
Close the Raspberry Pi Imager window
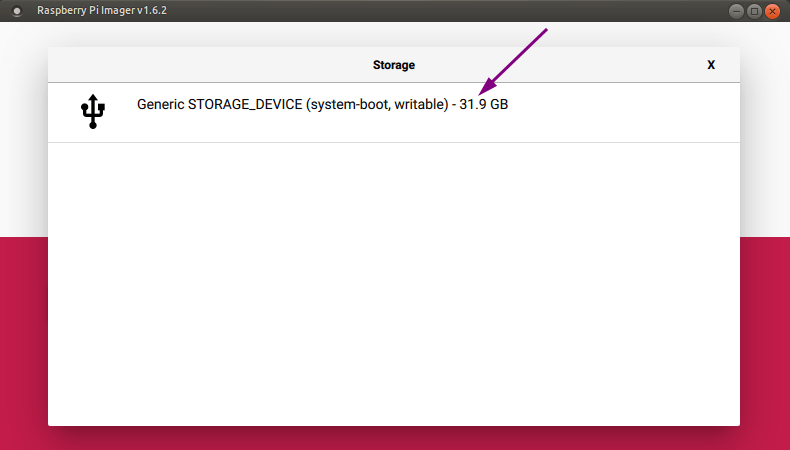click(x=771, y=11)
